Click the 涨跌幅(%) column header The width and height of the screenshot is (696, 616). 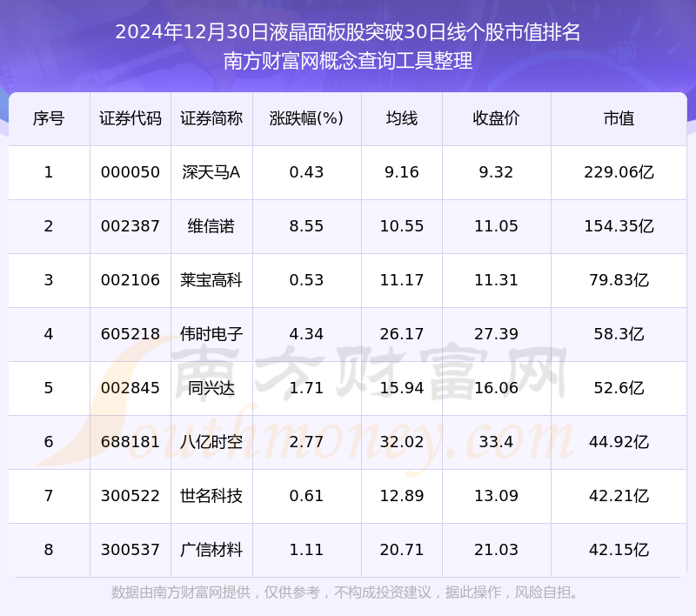306,118
